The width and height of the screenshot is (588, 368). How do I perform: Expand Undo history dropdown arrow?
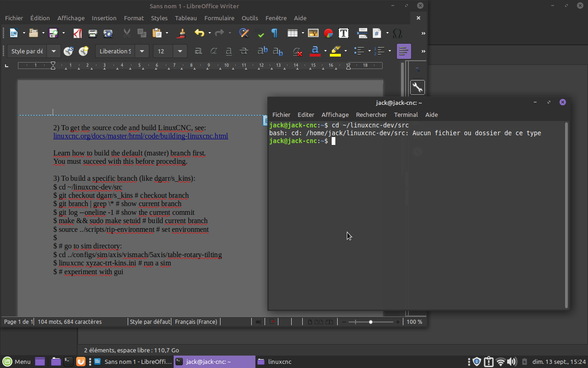click(209, 33)
